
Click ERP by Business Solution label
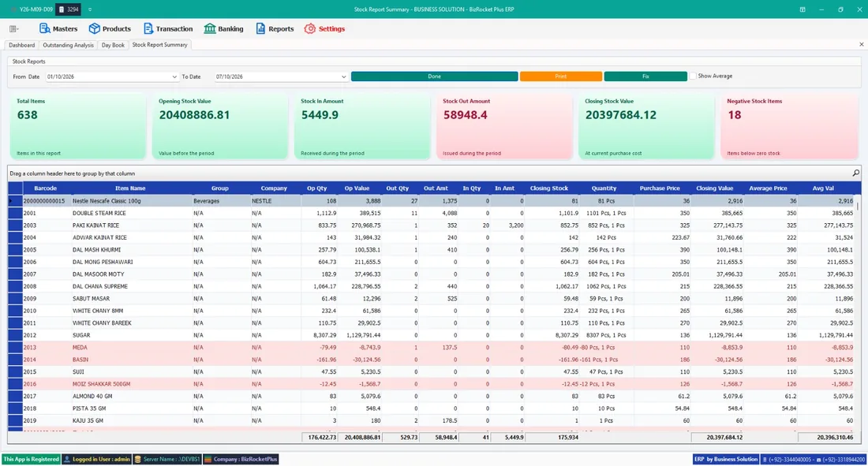(x=726, y=460)
